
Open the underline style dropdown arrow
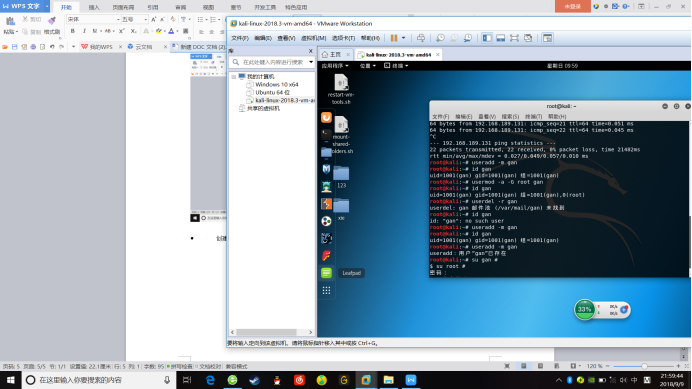101,31
